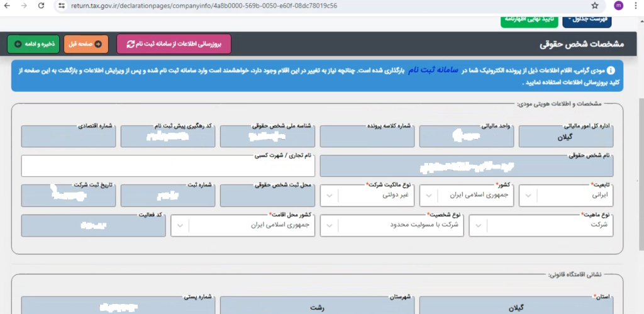Click the info icon in the blue notice

[x=611, y=70]
